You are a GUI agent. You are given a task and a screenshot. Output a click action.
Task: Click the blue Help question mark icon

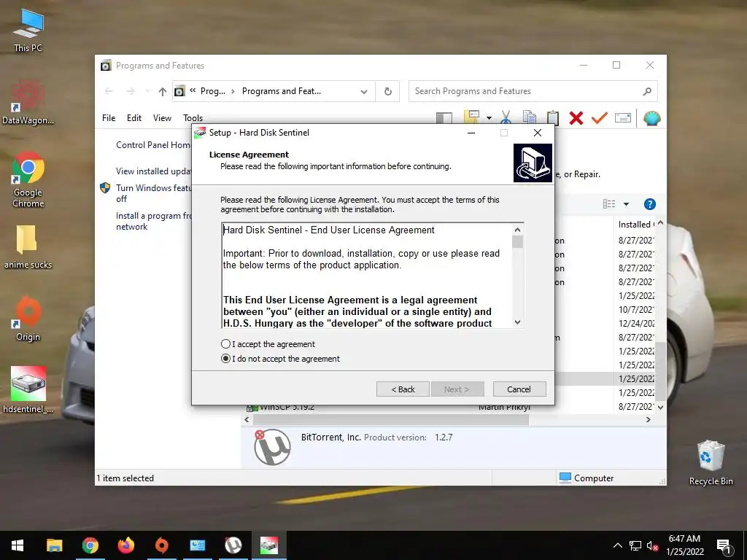pyautogui.click(x=649, y=204)
